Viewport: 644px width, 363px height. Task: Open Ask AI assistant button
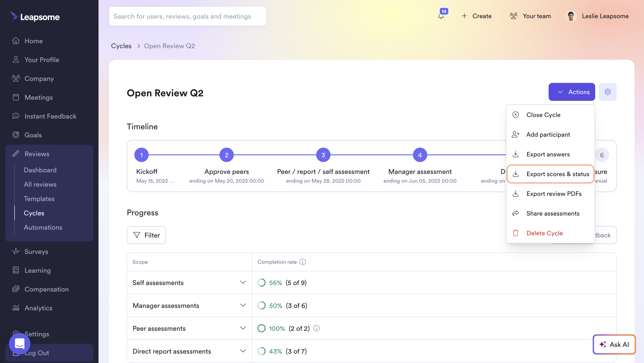(614, 344)
